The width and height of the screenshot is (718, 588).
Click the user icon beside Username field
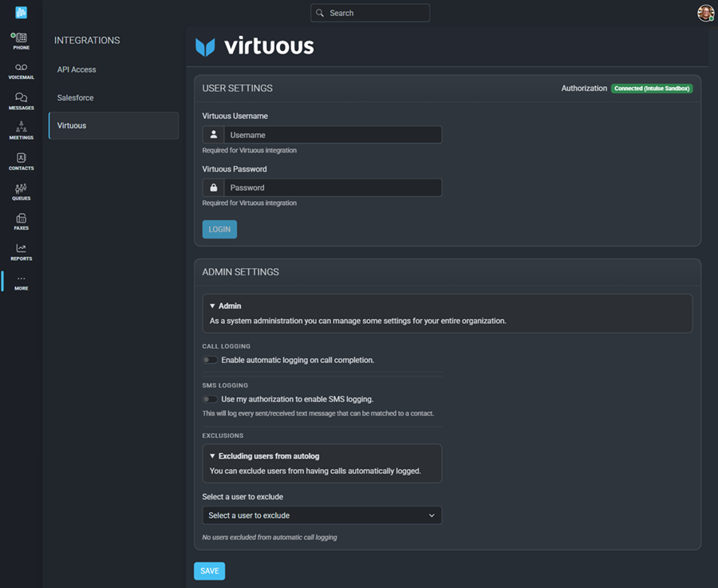(213, 135)
